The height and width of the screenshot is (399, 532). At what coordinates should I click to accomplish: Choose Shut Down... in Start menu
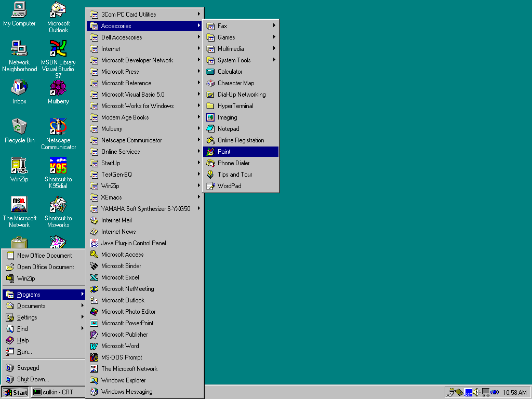pyautogui.click(x=44, y=379)
